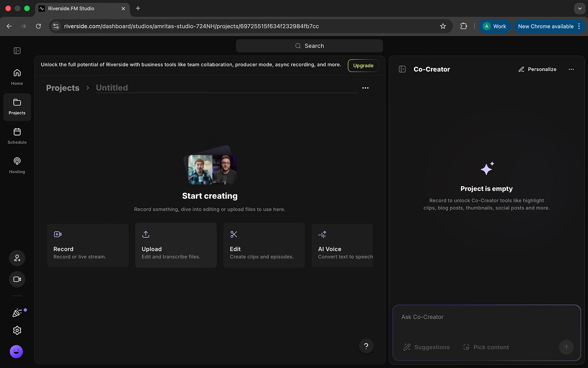Select the Edit clips card
588x368 pixels.
coord(264,245)
